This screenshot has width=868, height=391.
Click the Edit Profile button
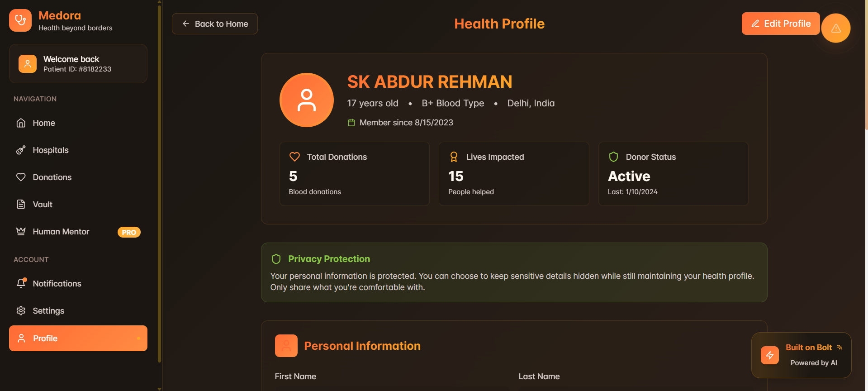(x=781, y=24)
